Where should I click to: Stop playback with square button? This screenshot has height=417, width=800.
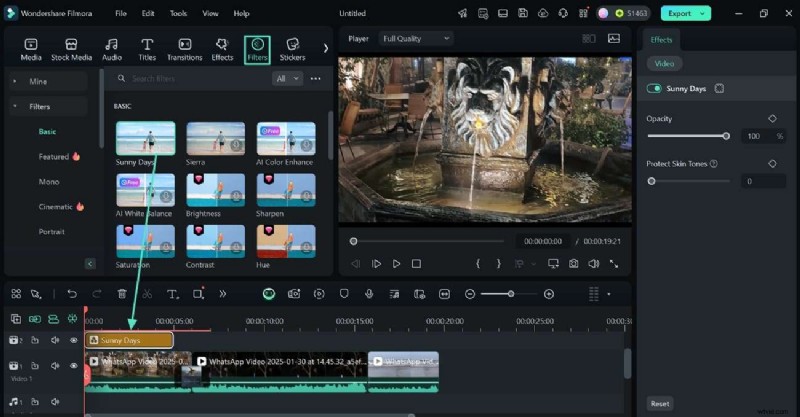pos(416,264)
